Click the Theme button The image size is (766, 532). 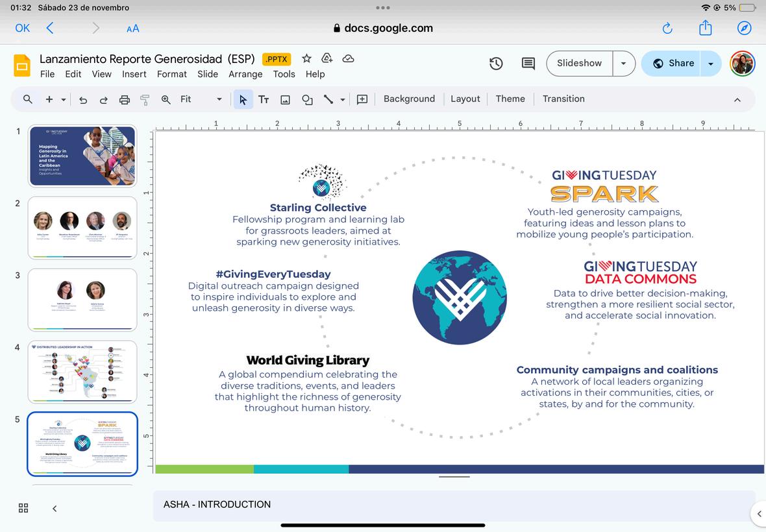pyautogui.click(x=510, y=99)
